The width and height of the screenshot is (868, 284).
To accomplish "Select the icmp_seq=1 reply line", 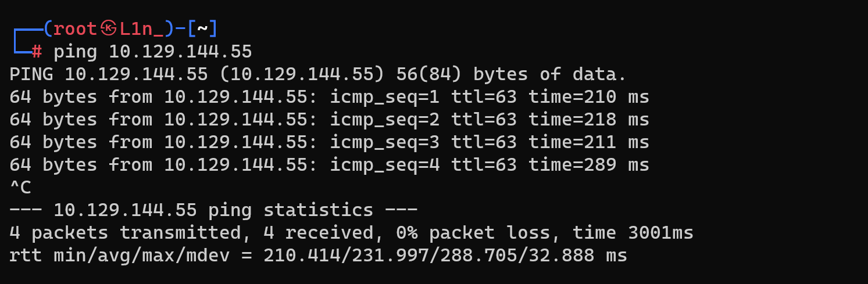I will click(x=329, y=97).
